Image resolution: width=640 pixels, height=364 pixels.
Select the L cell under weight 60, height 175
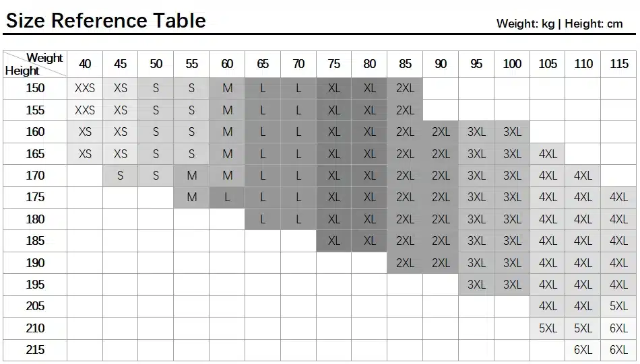click(x=228, y=198)
